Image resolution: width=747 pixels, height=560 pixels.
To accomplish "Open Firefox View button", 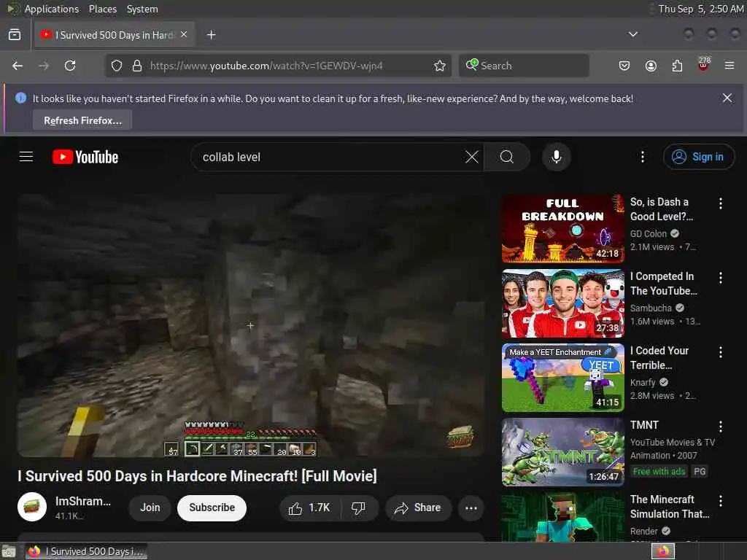I will click(x=15, y=35).
